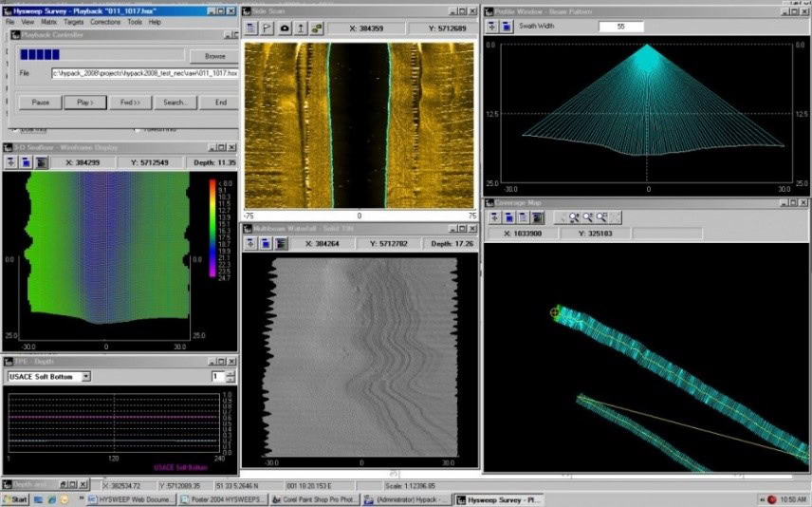The height and width of the screenshot is (507, 812).
Task: Click the Internet Explorer quick launch icon
Action: pos(51,499)
